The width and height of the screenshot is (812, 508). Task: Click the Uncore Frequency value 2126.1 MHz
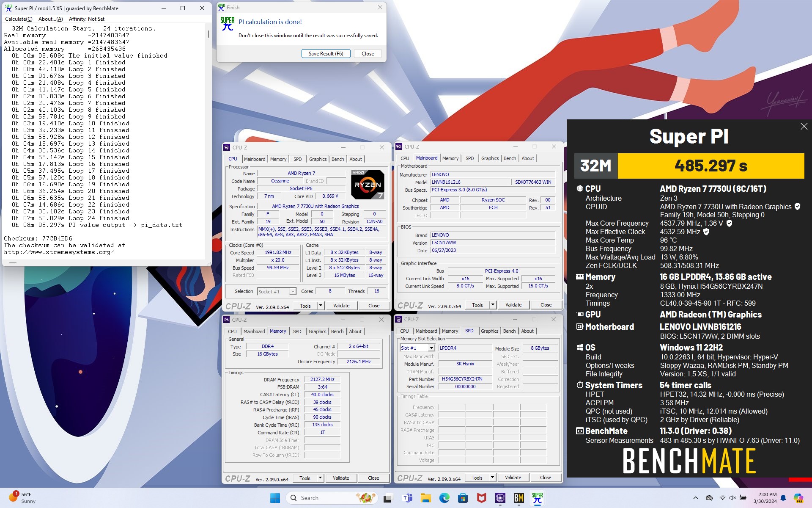point(359,362)
